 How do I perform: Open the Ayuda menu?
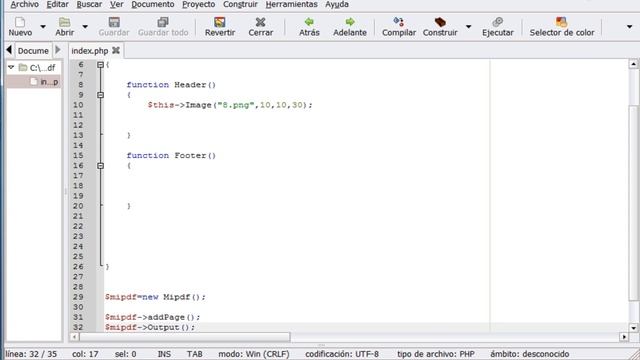[337, 4]
